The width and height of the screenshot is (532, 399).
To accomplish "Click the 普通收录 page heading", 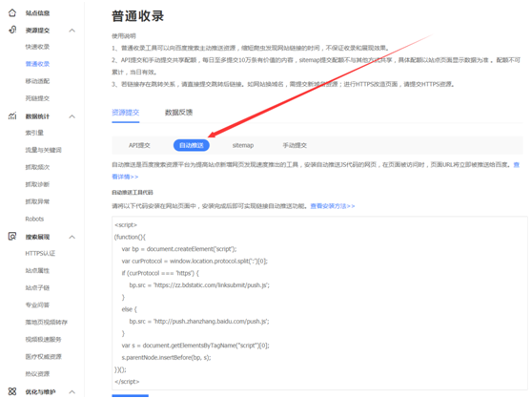I will [x=138, y=16].
